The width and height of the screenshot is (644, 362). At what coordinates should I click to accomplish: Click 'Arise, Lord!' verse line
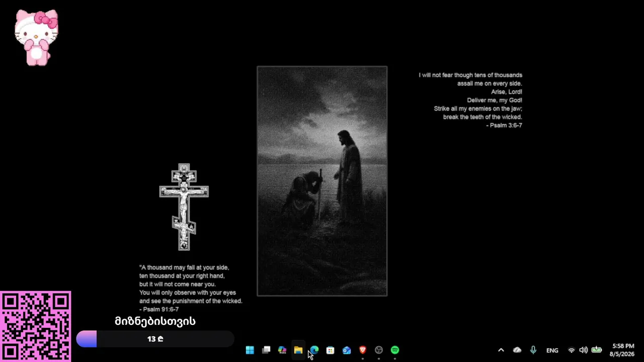tap(507, 92)
